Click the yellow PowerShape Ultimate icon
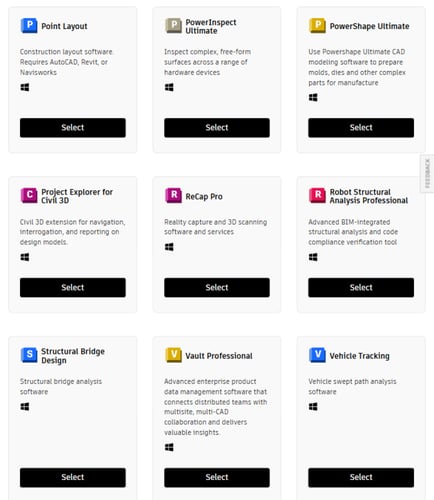 coord(317,26)
